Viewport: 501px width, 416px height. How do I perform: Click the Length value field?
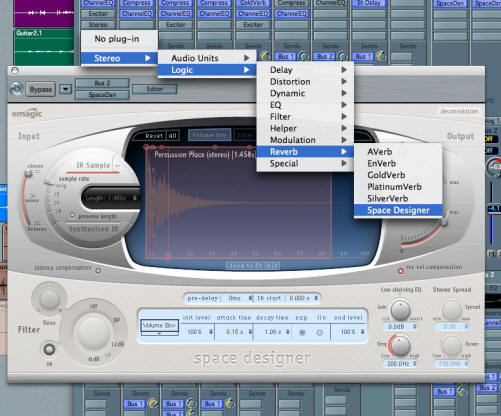pos(111,198)
